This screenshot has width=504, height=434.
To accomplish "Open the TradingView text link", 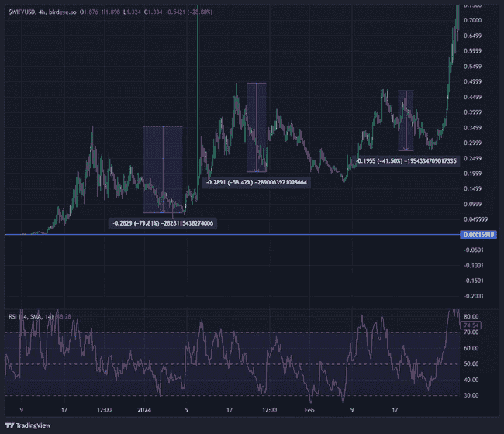I will (x=33, y=425).
